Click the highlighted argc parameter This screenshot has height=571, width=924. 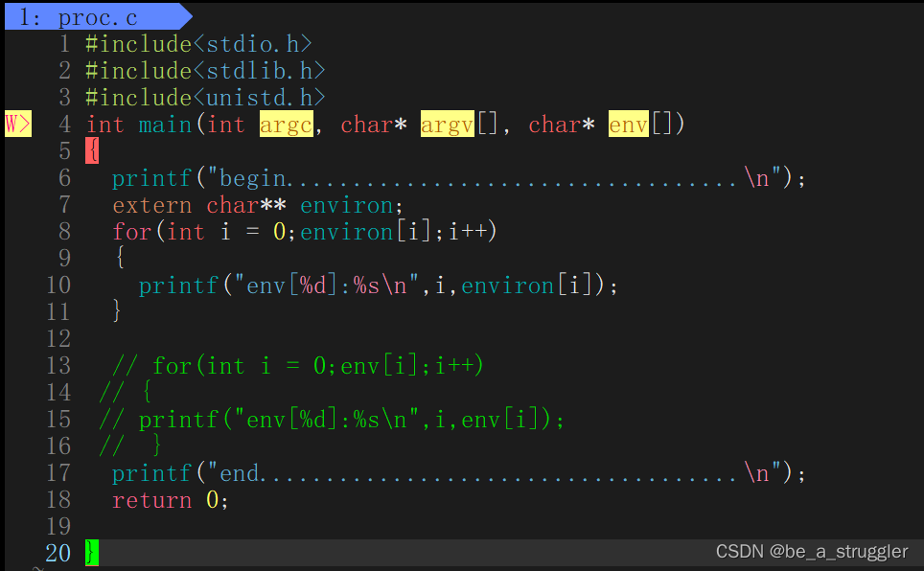point(286,124)
